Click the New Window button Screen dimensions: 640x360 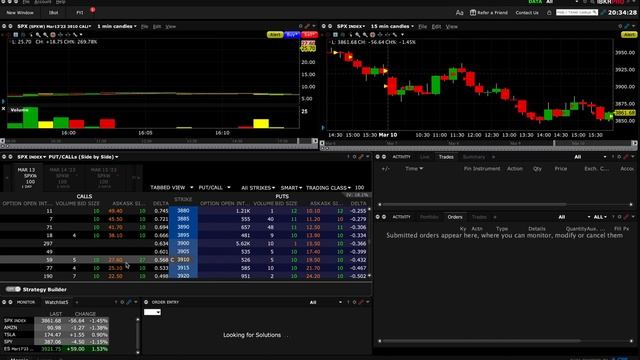point(20,13)
